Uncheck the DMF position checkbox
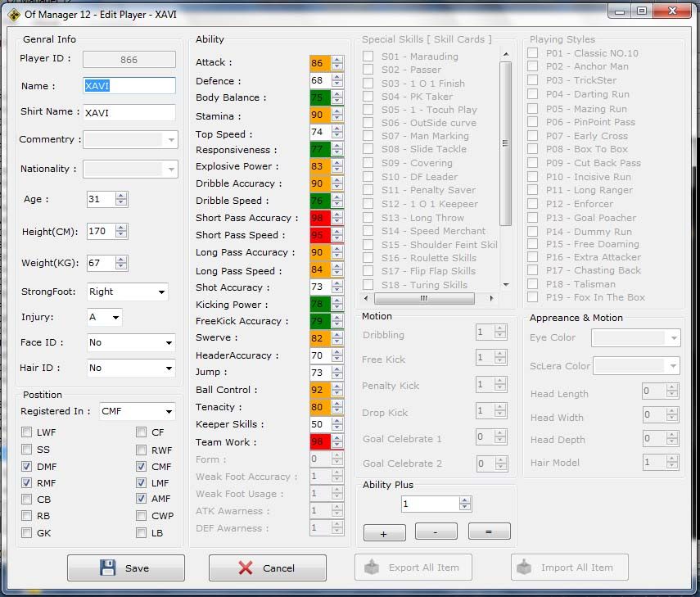 coord(27,467)
